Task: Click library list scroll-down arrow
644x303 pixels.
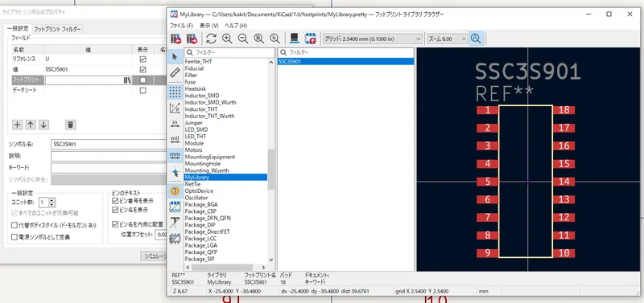Action: (x=270, y=259)
